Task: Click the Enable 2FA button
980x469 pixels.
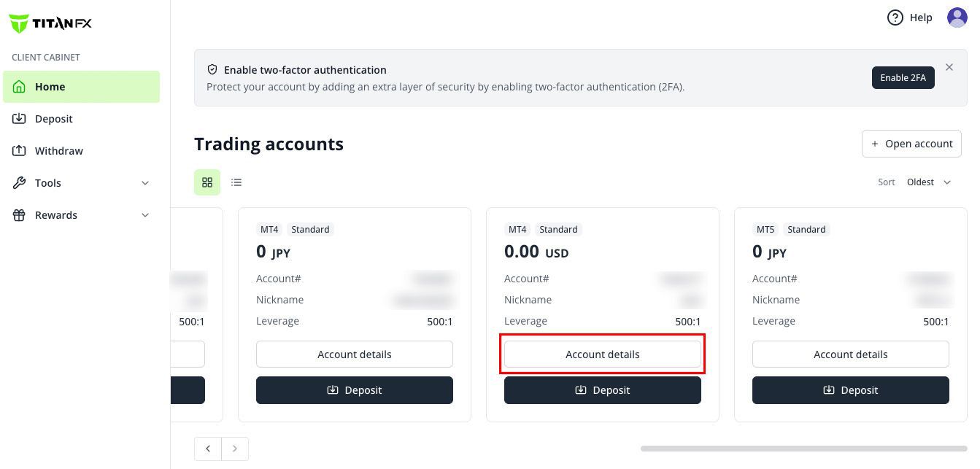Action: (903, 78)
